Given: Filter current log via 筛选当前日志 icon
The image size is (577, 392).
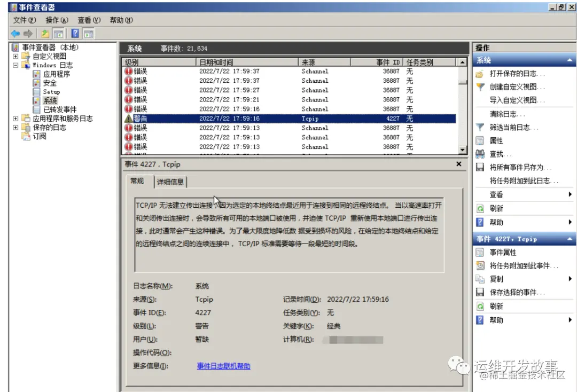Looking at the screenshot, I should pyautogui.click(x=480, y=127).
